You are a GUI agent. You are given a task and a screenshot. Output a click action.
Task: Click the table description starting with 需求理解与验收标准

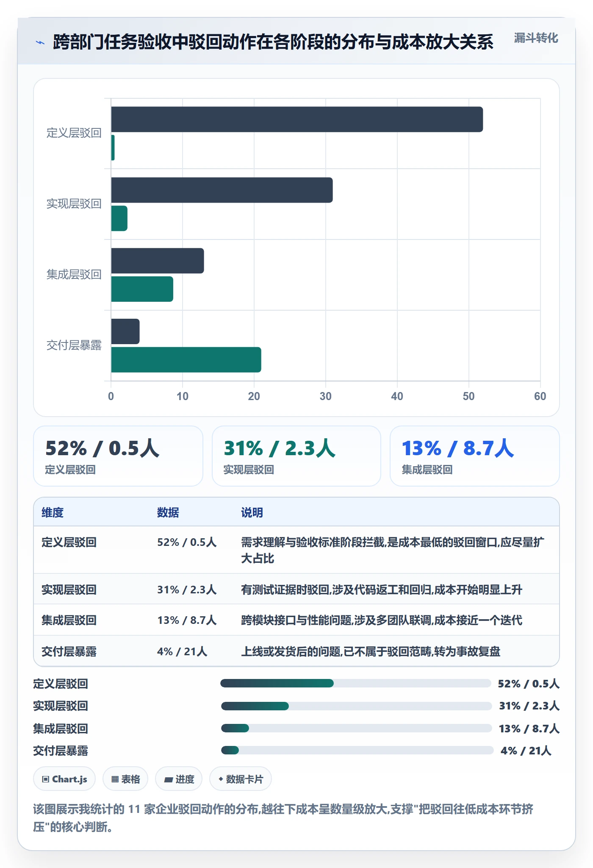[x=393, y=550]
